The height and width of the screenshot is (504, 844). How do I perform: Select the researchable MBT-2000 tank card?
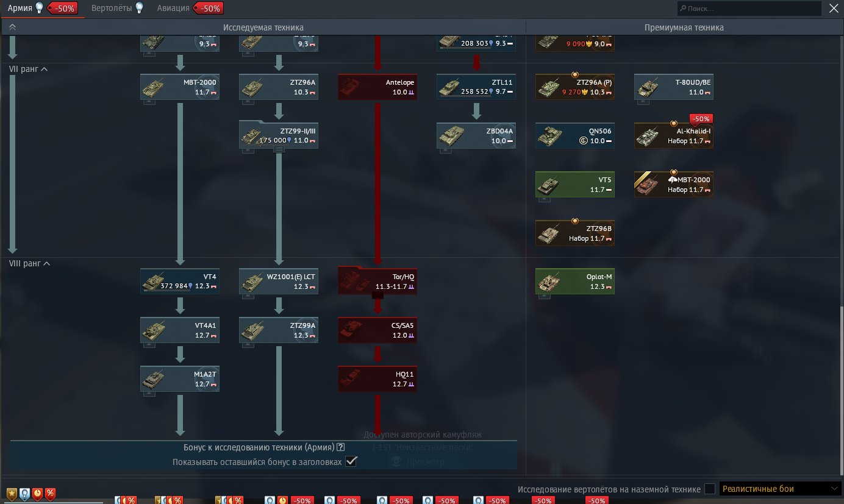point(180,87)
